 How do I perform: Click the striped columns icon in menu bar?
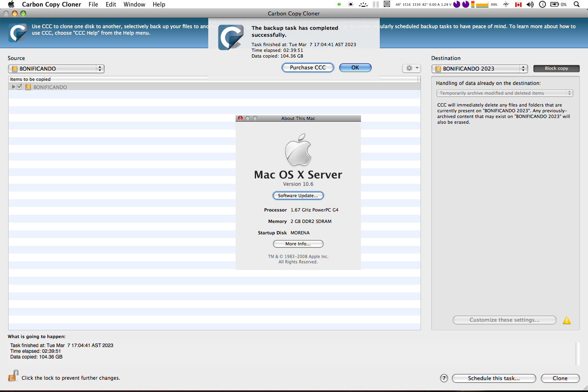click(376, 4)
